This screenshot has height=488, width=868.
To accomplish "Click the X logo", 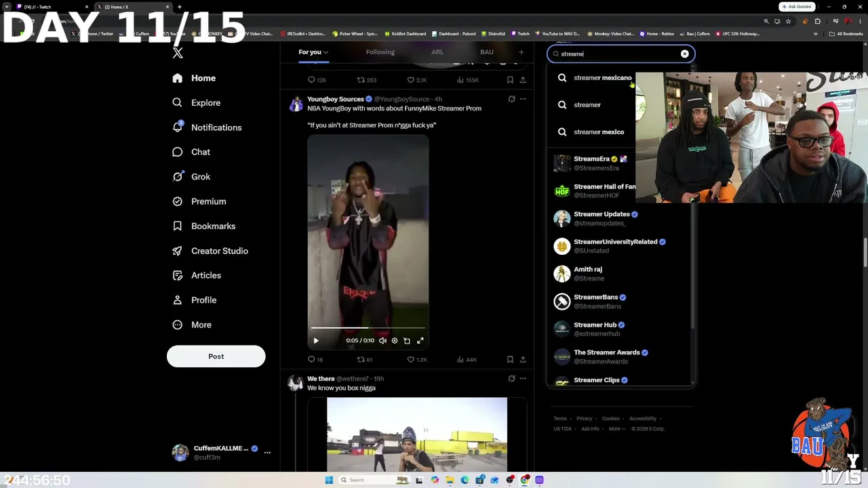I will [178, 53].
